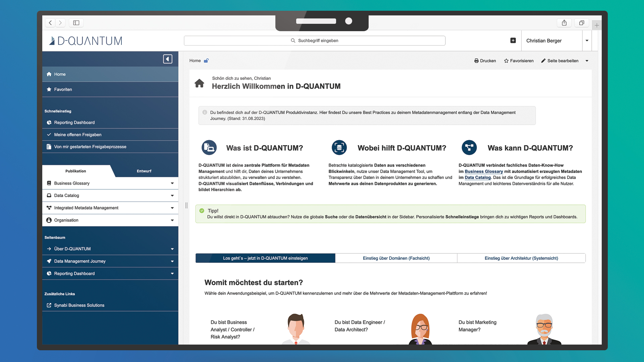Expand the Data Catalog sidebar entry
Viewport: 644px width, 362px height.
coord(172,196)
